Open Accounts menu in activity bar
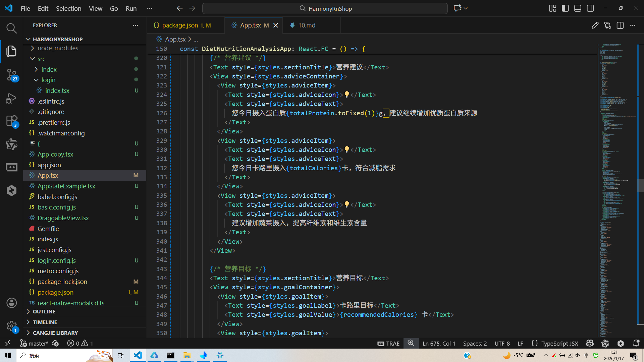 pyautogui.click(x=11, y=303)
